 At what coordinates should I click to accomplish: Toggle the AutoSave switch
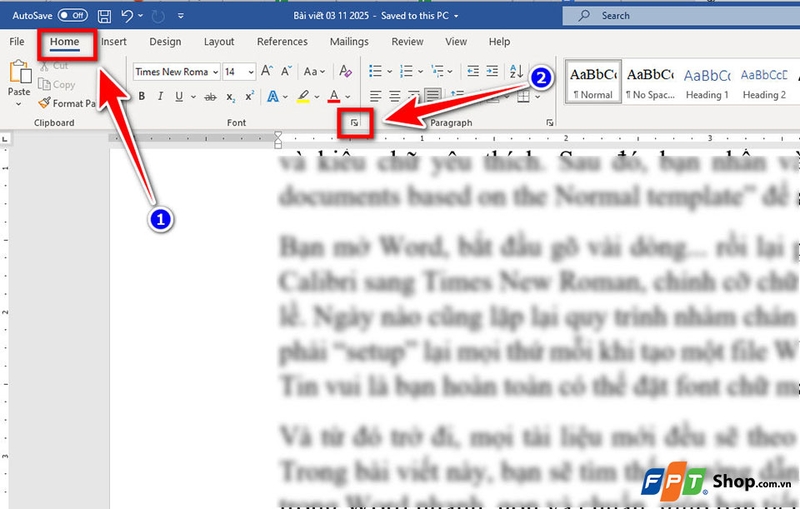click(x=72, y=15)
